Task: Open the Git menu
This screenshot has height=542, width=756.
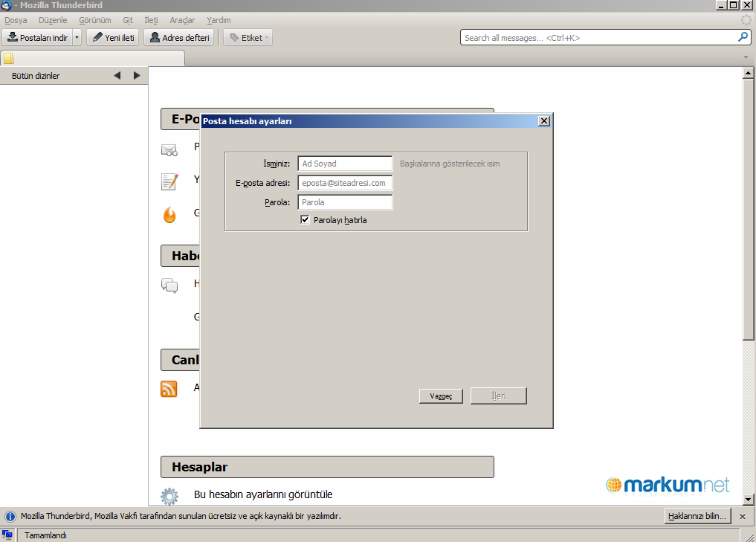Action: click(128, 20)
